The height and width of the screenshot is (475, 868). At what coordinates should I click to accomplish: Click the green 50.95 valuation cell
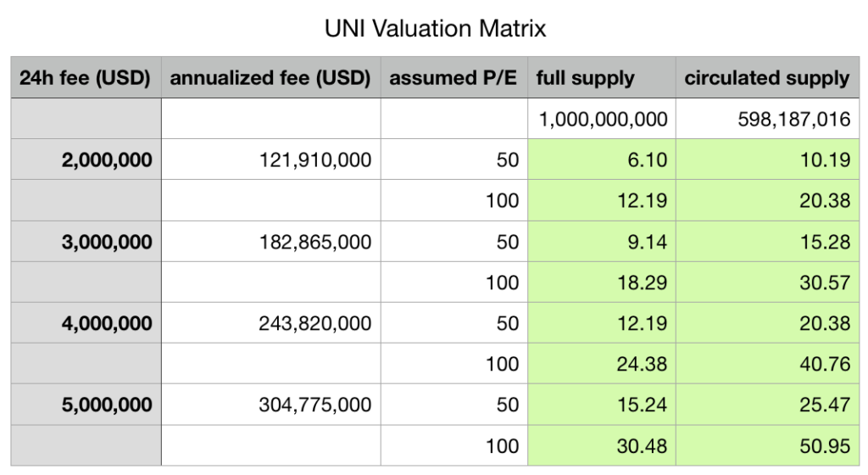coord(767,445)
